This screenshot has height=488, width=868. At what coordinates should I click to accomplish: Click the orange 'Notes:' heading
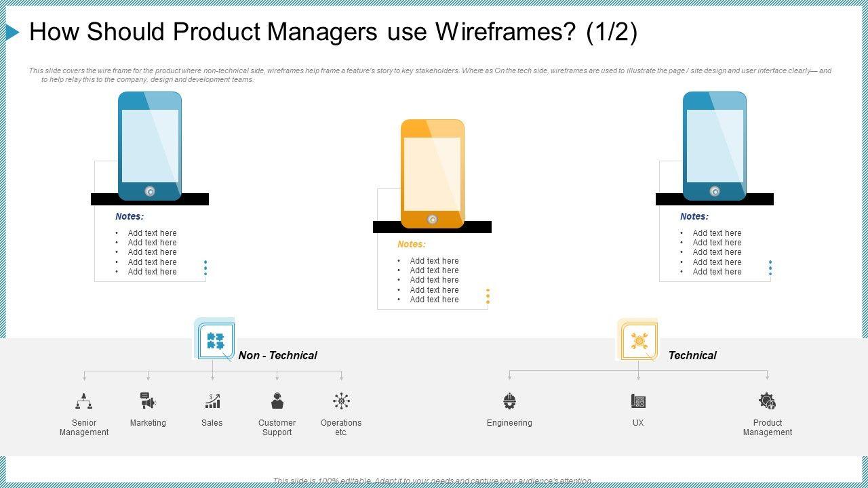pos(412,244)
